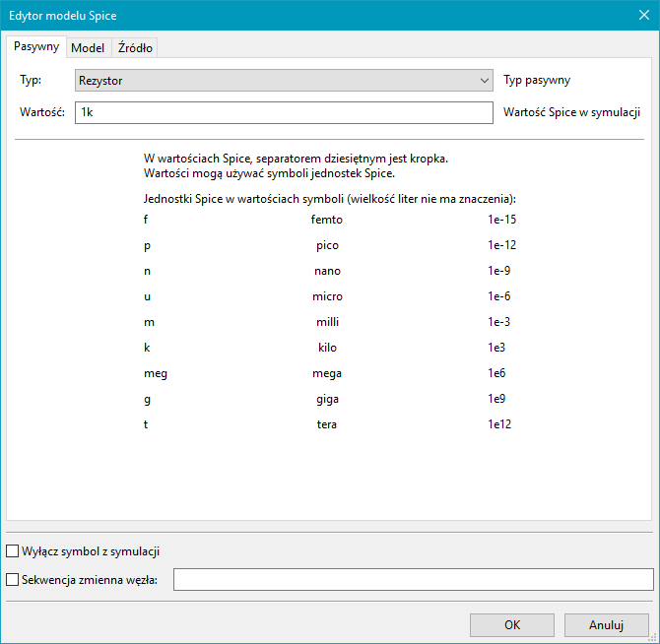
Task: Toggle the Sekwencja zmienna węzła checkbox
Action: click(x=13, y=580)
